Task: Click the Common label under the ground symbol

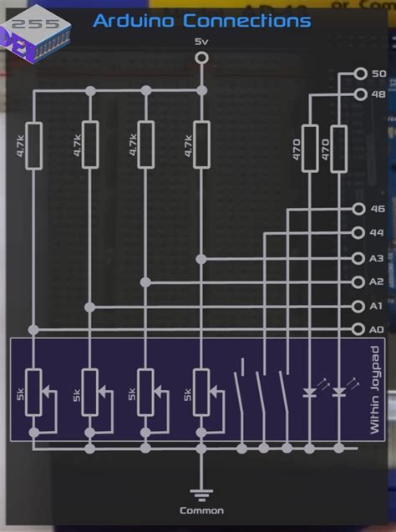Action: [201, 510]
